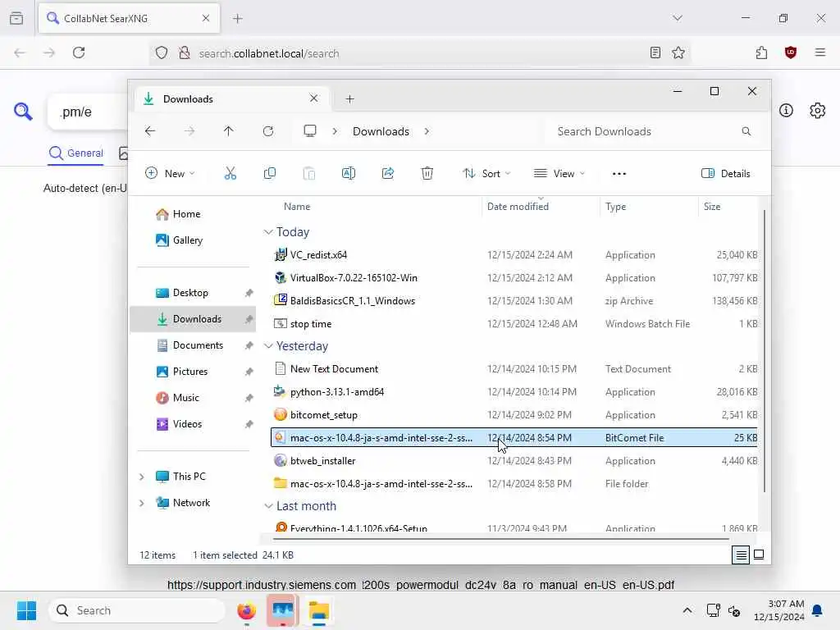The image size is (840, 630).
Task: Collapse the Yesterday group
Action: click(268, 346)
